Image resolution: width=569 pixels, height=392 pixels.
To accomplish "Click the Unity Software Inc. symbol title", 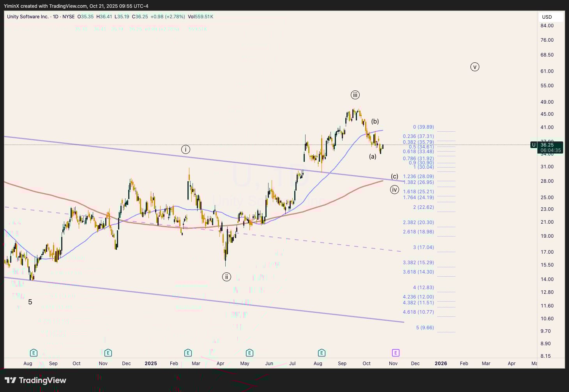I will point(28,17).
